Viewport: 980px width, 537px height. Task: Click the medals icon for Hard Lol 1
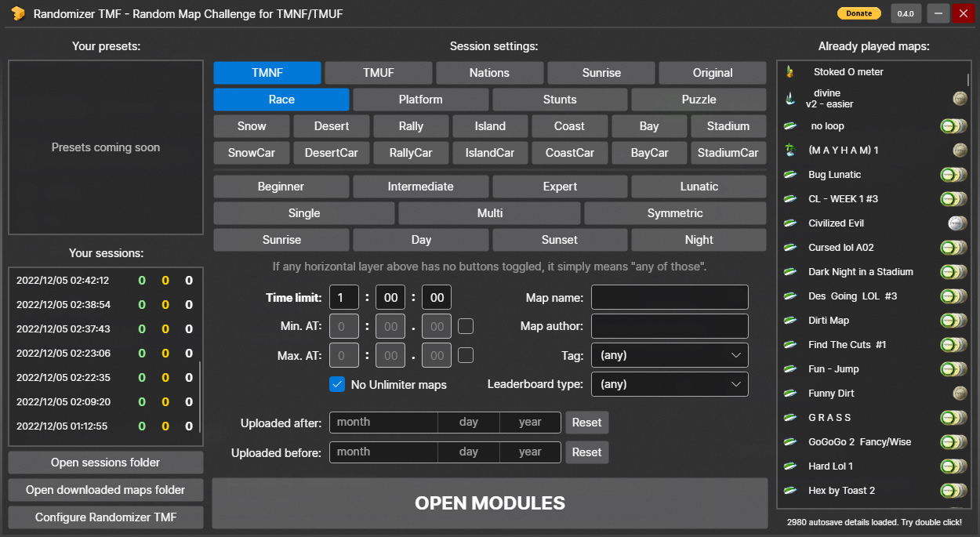point(953,466)
